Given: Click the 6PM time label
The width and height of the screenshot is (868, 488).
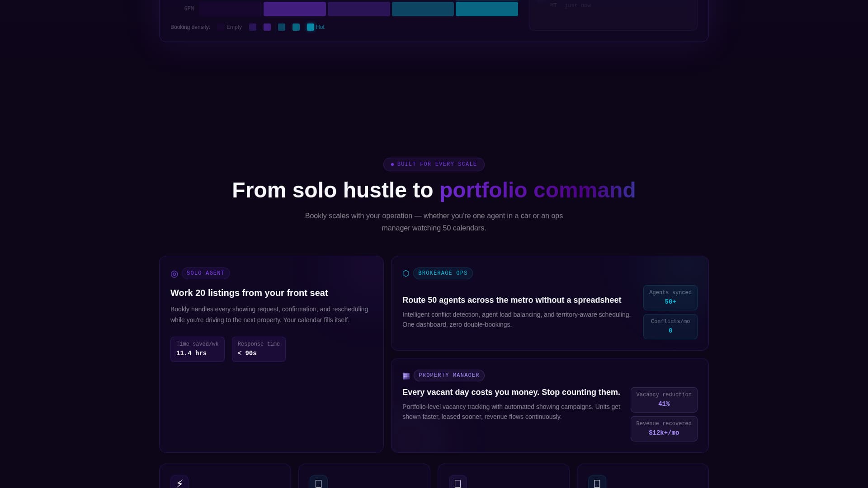Looking at the screenshot, I should [x=189, y=9].
